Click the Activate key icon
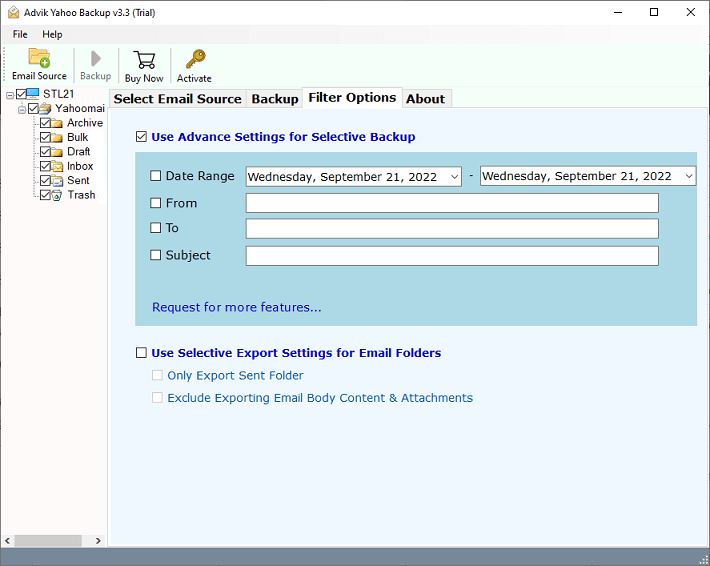Viewport: 710px width, 566px height. tap(195, 59)
